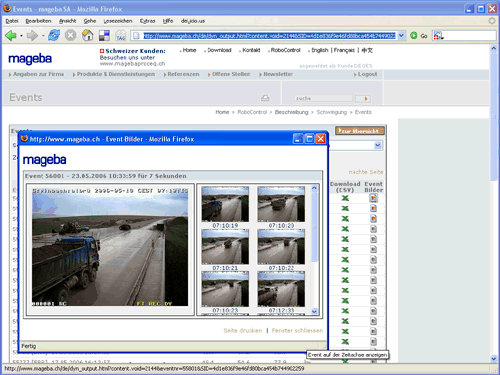Image resolution: width=500 pixels, height=375 pixels.
Task: Open the Ansicht menu
Action: pyautogui.click(x=67, y=21)
